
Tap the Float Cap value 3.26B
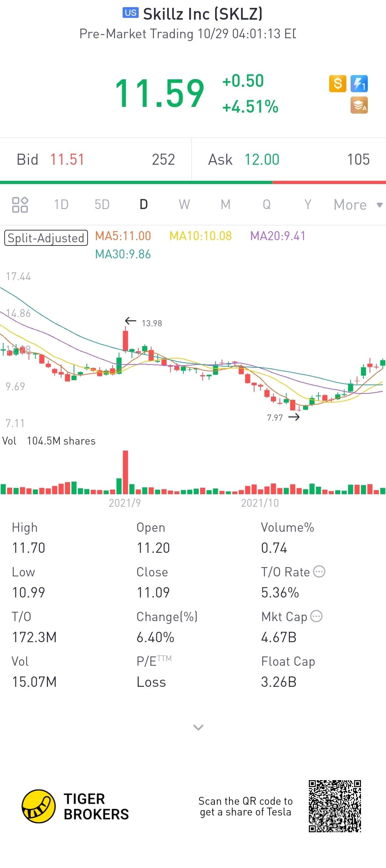tap(279, 682)
